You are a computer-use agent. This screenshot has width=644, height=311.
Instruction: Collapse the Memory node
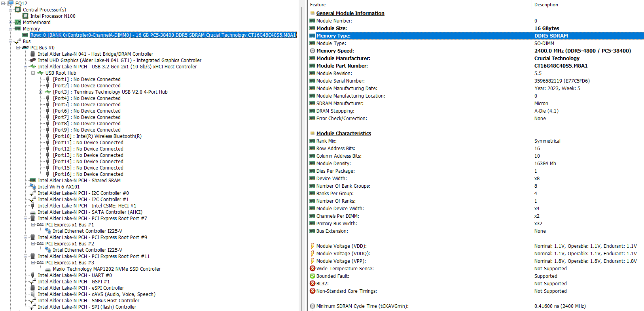tap(10, 28)
